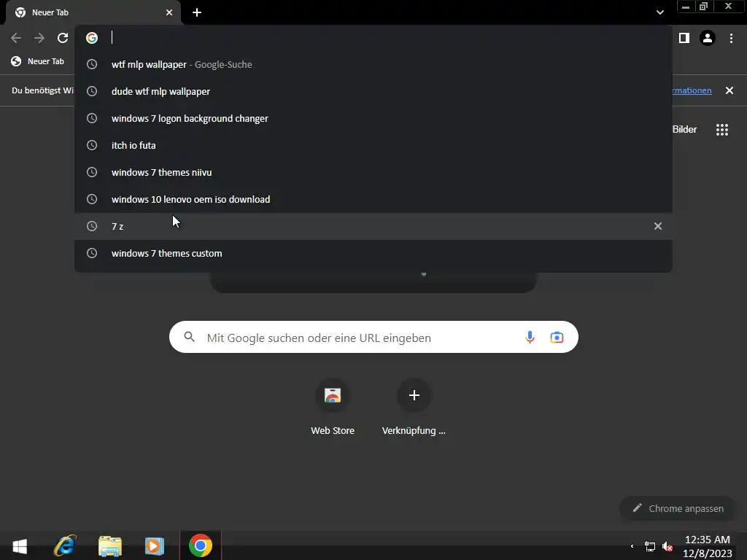
Task: Open tab search dropdown chevron
Action: click(x=659, y=12)
